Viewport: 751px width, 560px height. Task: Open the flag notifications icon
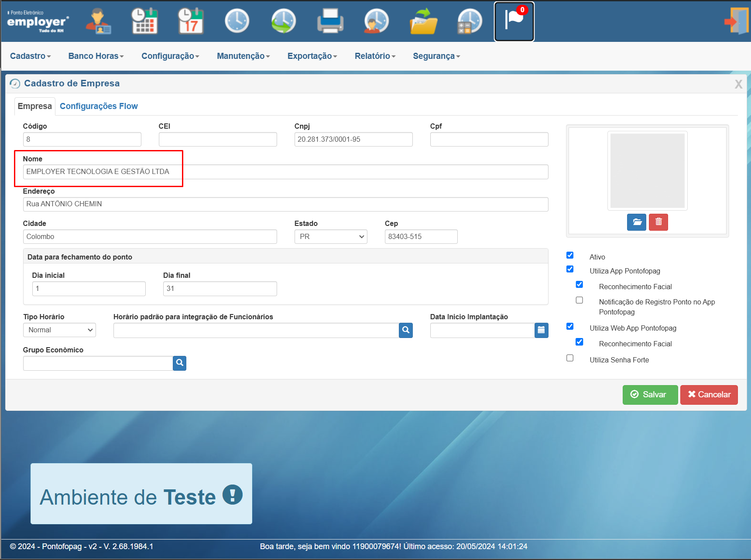514,21
